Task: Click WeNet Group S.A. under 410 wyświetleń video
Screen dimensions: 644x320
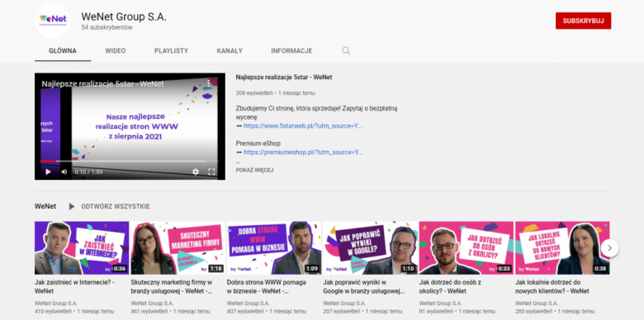Action: (56, 304)
